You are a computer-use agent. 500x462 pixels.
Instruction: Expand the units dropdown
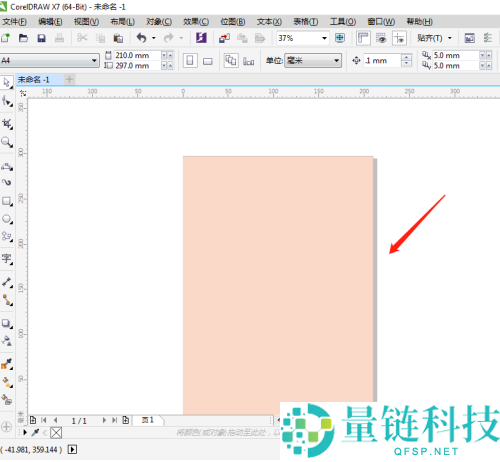tap(313, 61)
